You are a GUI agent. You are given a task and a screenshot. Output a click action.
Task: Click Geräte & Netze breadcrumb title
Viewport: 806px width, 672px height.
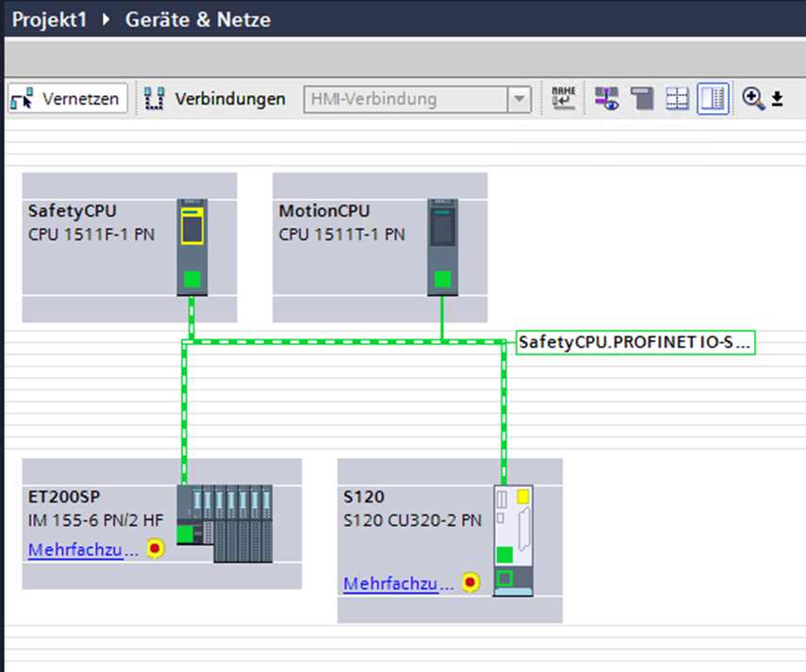tap(198, 20)
